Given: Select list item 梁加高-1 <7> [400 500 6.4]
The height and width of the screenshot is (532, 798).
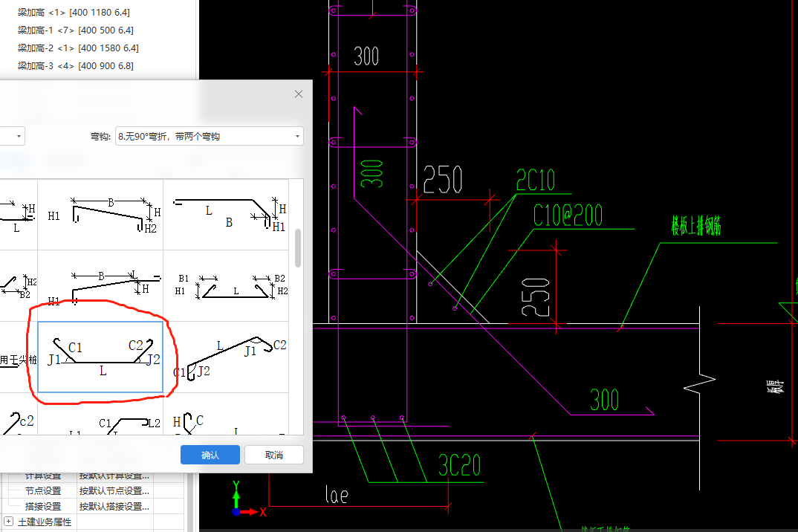Looking at the screenshot, I should pos(75,30).
